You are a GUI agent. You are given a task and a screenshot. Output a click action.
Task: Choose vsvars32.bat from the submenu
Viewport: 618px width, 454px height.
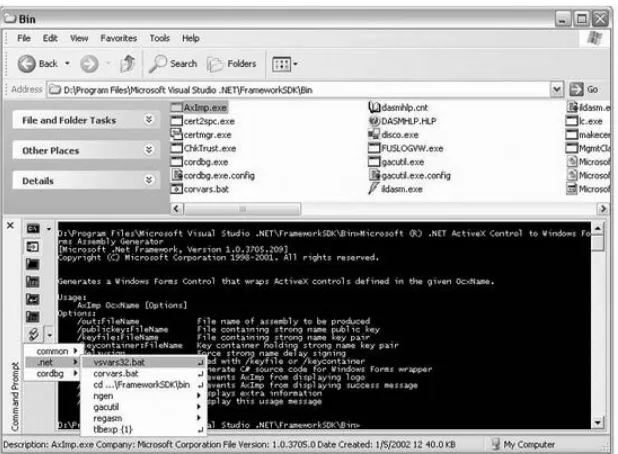[x=143, y=362]
